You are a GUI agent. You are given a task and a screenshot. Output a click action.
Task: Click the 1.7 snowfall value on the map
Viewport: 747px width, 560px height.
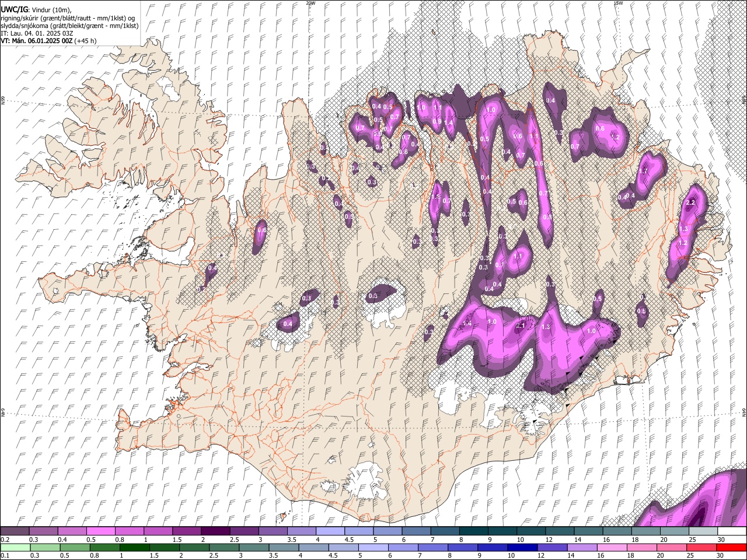pos(644,171)
